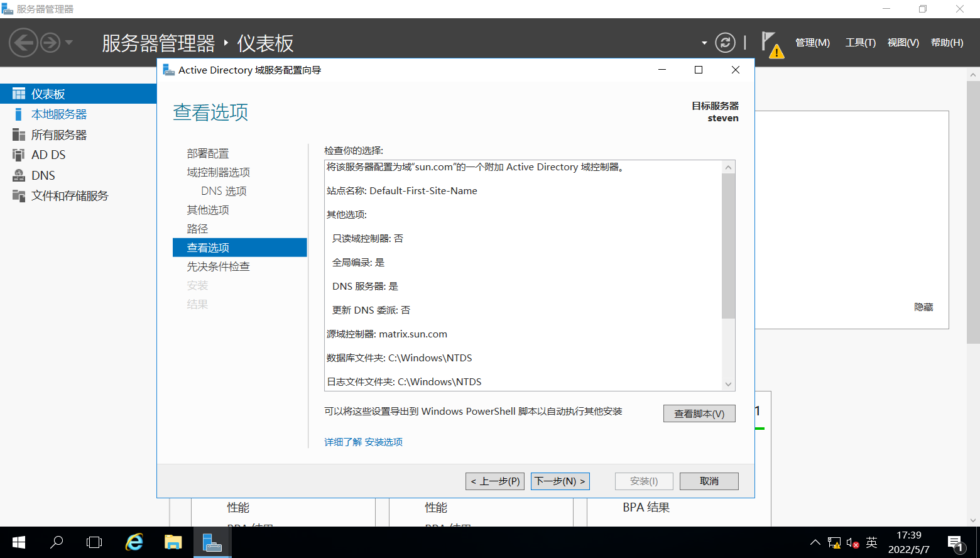Click the network status tray icon

(834, 542)
